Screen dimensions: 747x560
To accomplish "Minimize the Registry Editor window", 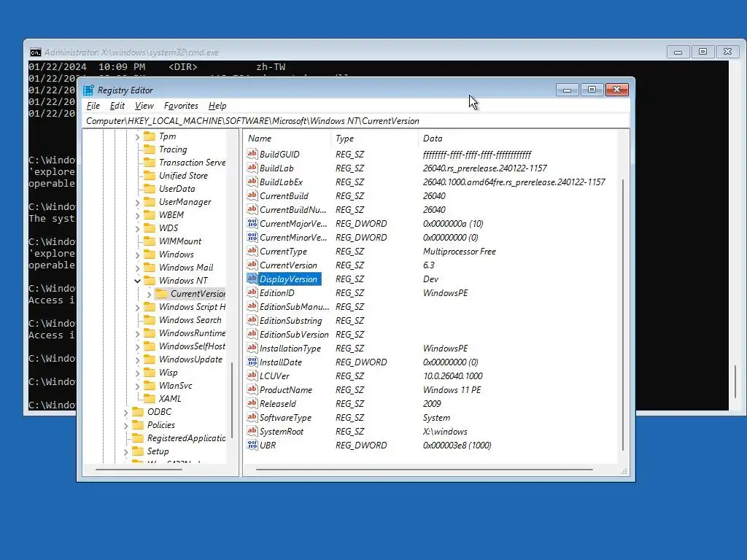I will point(568,90).
